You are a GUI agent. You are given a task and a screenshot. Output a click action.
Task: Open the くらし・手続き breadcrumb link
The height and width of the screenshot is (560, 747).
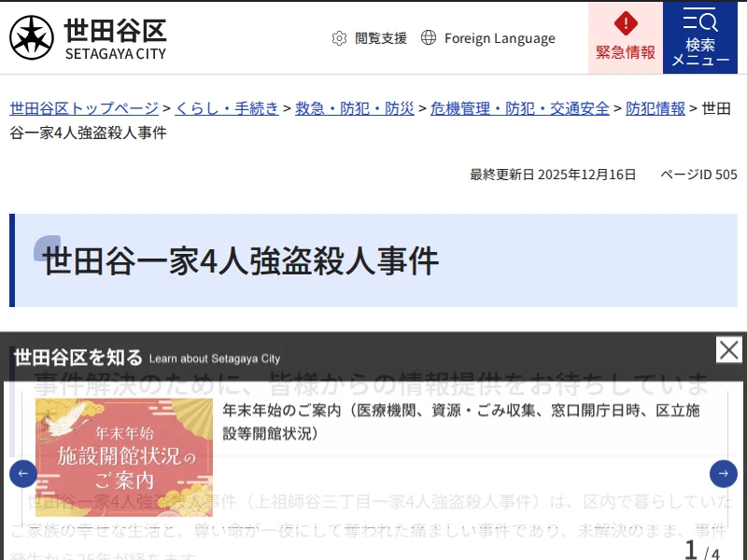pyautogui.click(x=227, y=108)
